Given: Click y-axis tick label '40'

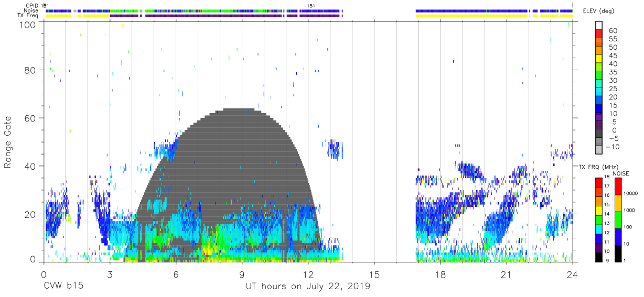Looking at the screenshot, I should (31, 166).
